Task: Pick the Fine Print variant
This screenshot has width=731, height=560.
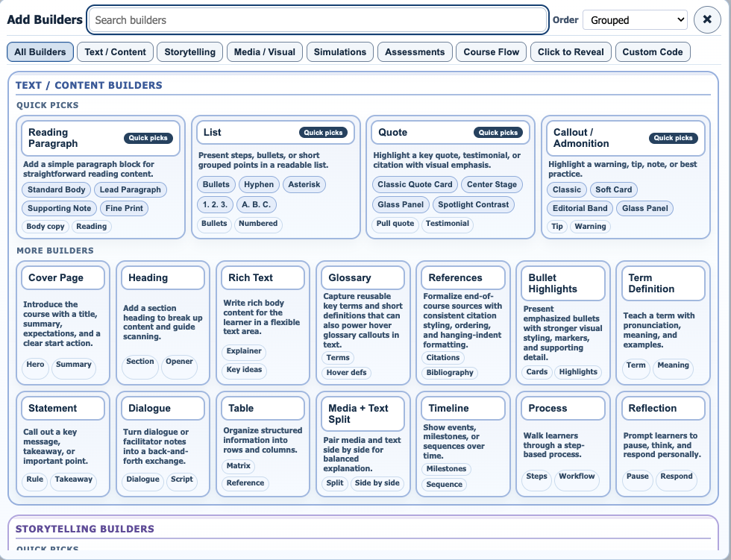Action: [x=124, y=208]
